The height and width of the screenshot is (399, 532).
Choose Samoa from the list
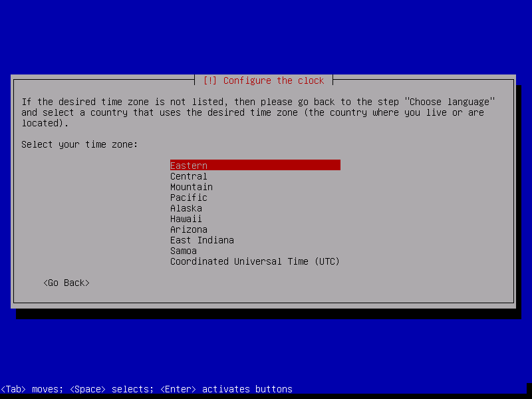pyautogui.click(x=184, y=251)
